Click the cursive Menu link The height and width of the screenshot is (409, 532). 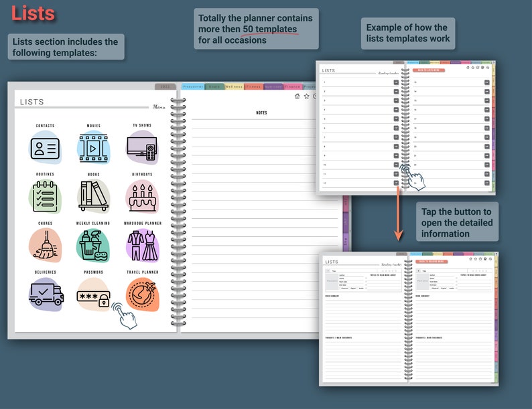point(159,106)
